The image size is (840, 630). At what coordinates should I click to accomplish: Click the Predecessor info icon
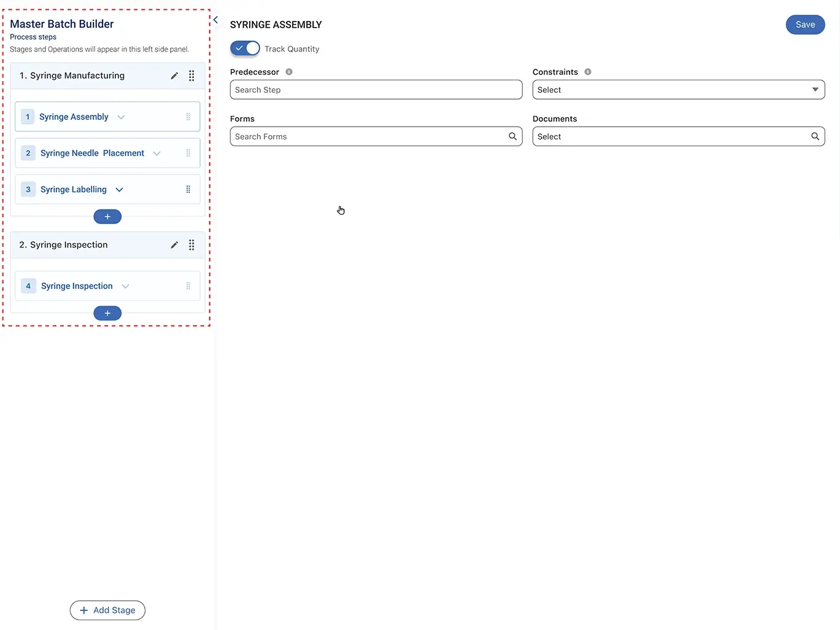pos(289,72)
